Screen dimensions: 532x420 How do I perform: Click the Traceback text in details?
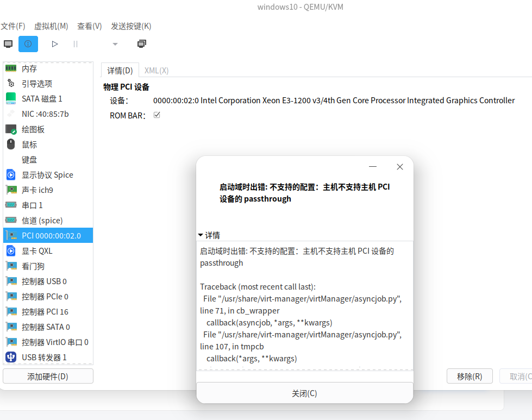258,287
